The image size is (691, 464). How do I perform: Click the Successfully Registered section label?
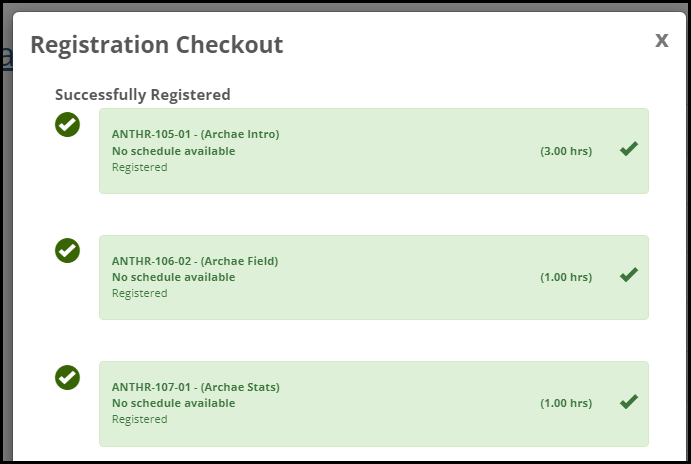pos(143,95)
